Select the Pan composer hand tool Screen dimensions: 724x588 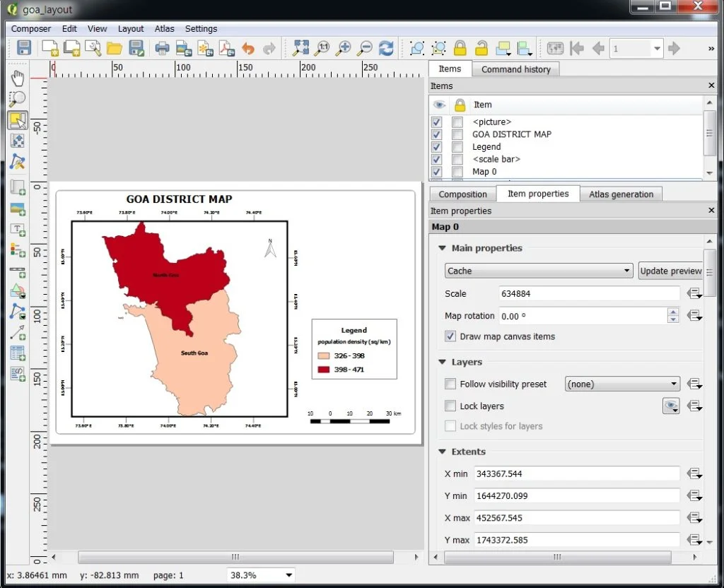click(x=18, y=78)
